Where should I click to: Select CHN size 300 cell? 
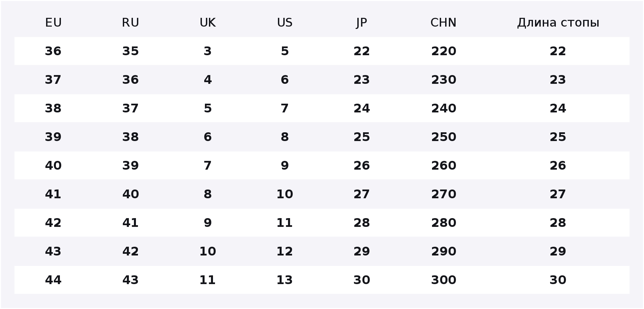443,280
